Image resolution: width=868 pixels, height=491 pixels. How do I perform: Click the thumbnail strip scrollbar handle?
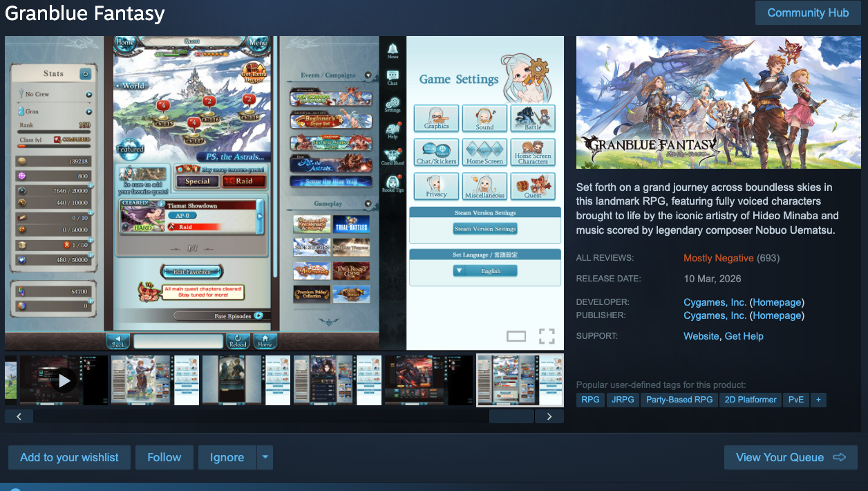[511, 416]
